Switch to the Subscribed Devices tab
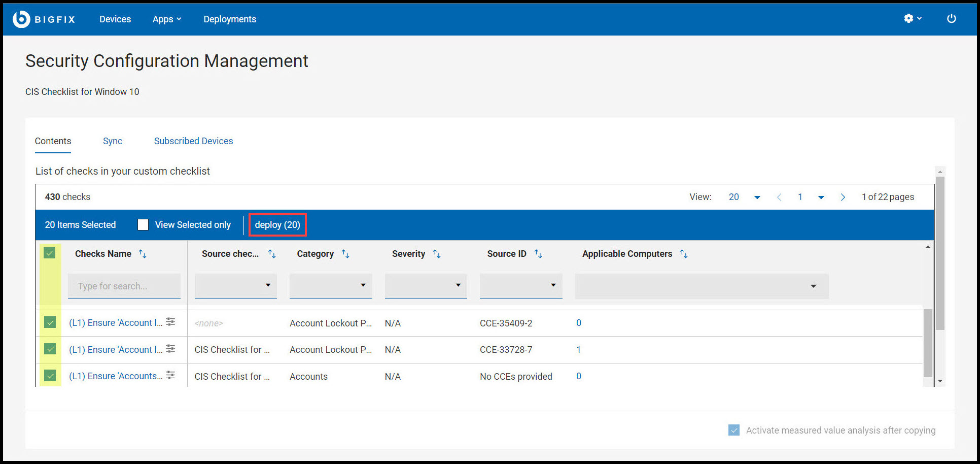The height and width of the screenshot is (464, 980). click(194, 141)
